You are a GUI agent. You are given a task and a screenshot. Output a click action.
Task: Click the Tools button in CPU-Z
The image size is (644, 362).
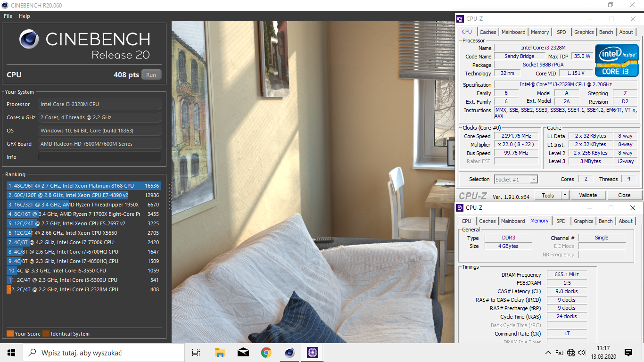click(x=548, y=195)
